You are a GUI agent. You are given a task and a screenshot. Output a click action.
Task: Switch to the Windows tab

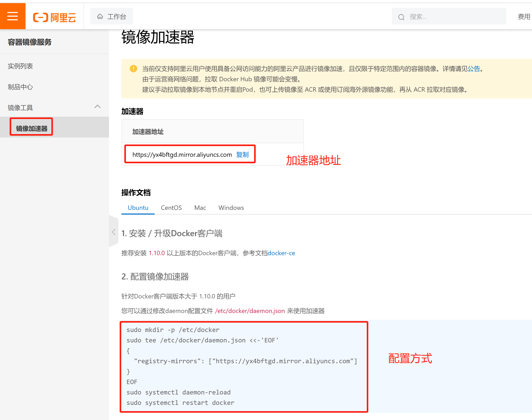231,208
